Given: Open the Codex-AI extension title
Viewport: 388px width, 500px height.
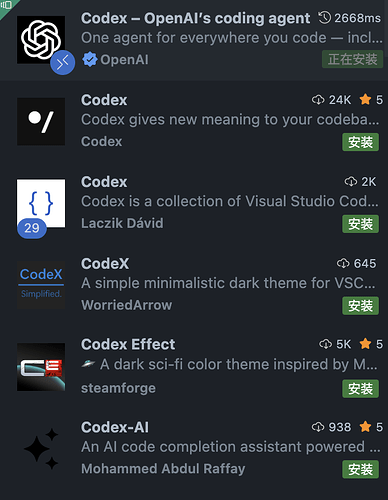Looking at the screenshot, I should pyautogui.click(x=115, y=427).
